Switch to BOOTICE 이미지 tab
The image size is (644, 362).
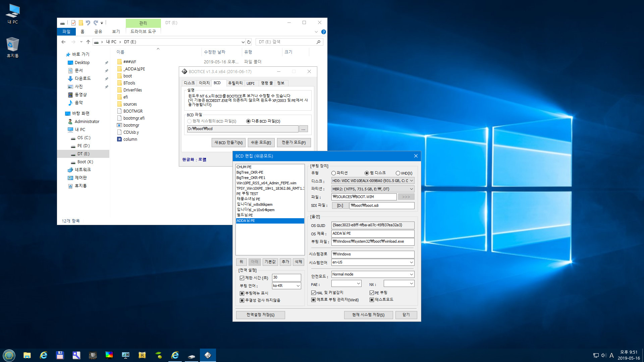204,83
